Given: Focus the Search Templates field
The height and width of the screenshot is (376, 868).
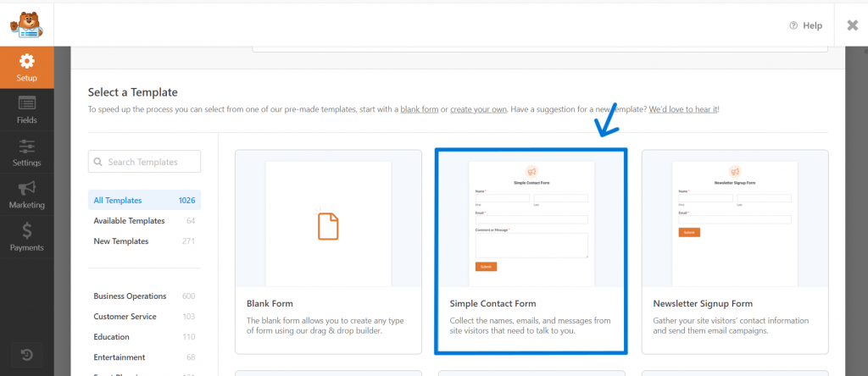Looking at the screenshot, I should pyautogui.click(x=144, y=162).
